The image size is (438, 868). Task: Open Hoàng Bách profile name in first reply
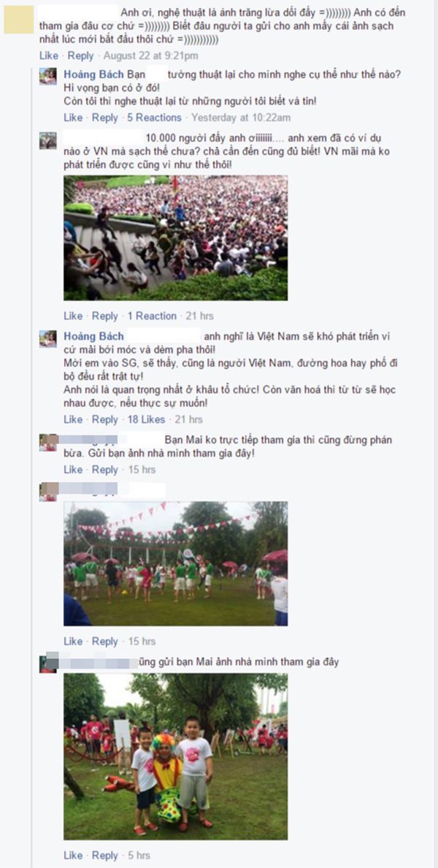click(x=94, y=74)
